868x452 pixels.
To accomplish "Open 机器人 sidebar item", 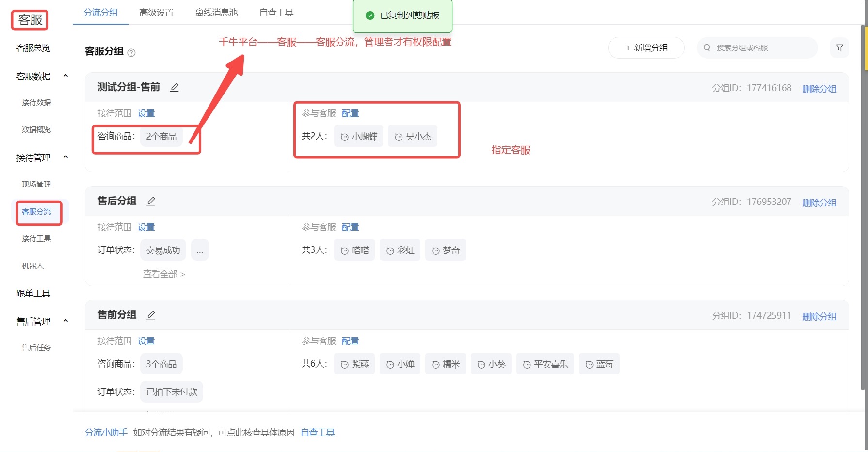I will pyautogui.click(x=32, y=266).
